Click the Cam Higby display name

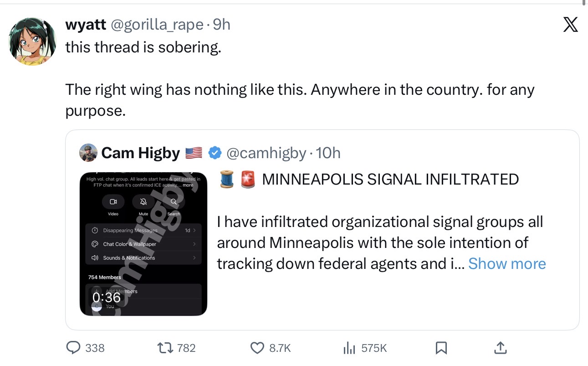click(x=140, y=153)
